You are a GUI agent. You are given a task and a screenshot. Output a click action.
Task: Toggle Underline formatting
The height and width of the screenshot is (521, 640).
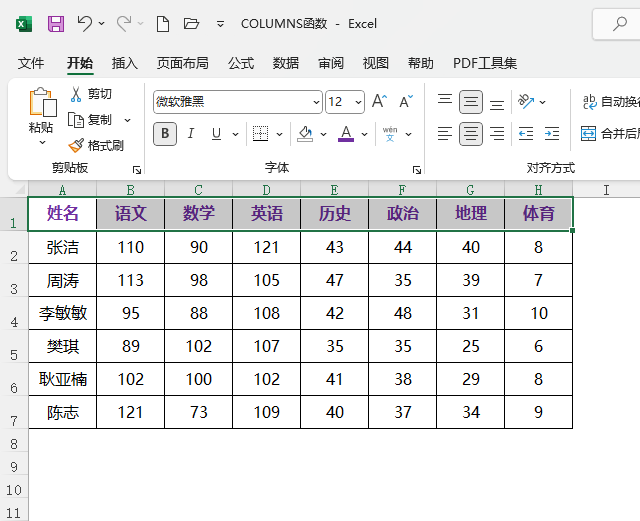pos(216,134)
